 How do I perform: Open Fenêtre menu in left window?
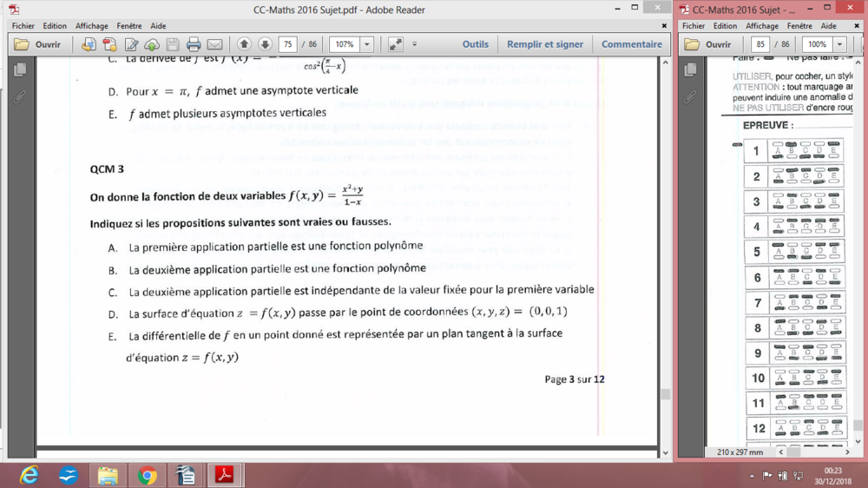[129, 26]
